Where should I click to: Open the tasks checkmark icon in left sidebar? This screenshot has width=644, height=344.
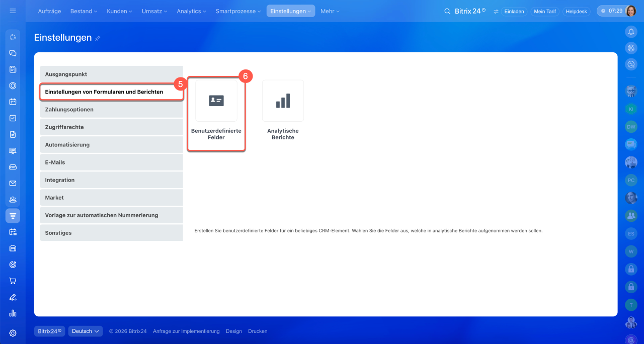(x=13, y=118)
